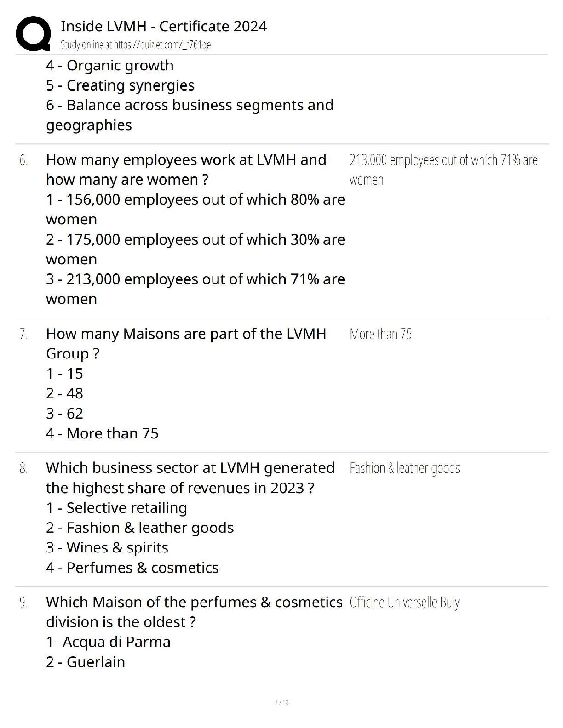Click the Quizlet Q logo icon
Viewport: 563px width, 728px height.
33,33
